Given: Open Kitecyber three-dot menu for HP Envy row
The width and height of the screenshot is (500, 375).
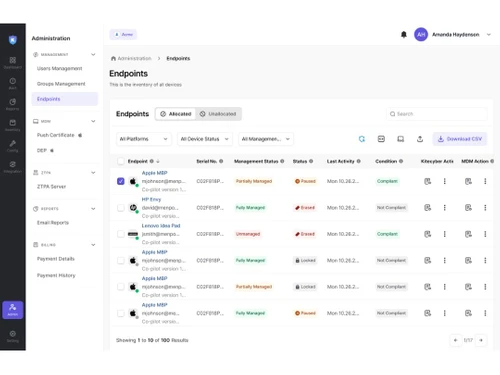Looking at the screenshot, I should (444, 208).
